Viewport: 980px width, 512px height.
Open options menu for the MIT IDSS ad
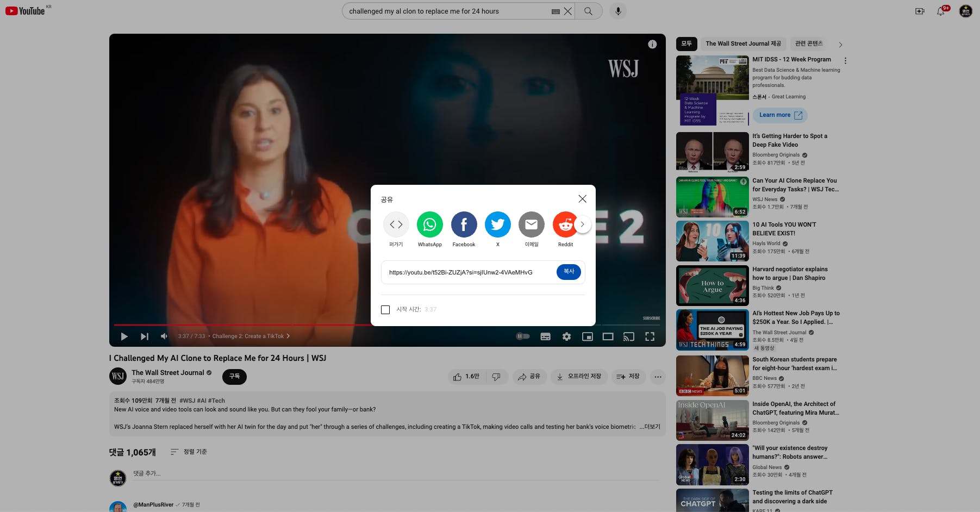[845, 61]
